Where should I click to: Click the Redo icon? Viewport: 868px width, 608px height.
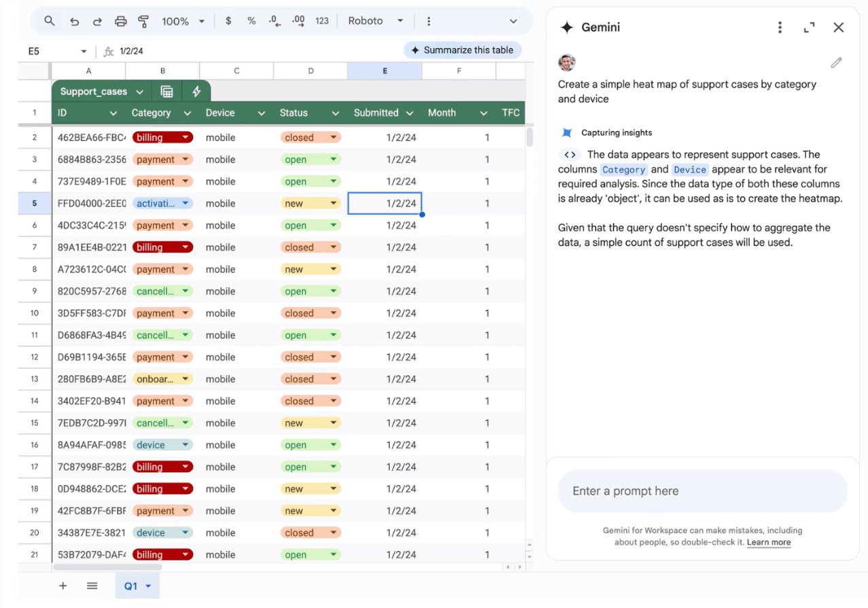[97, 21]
